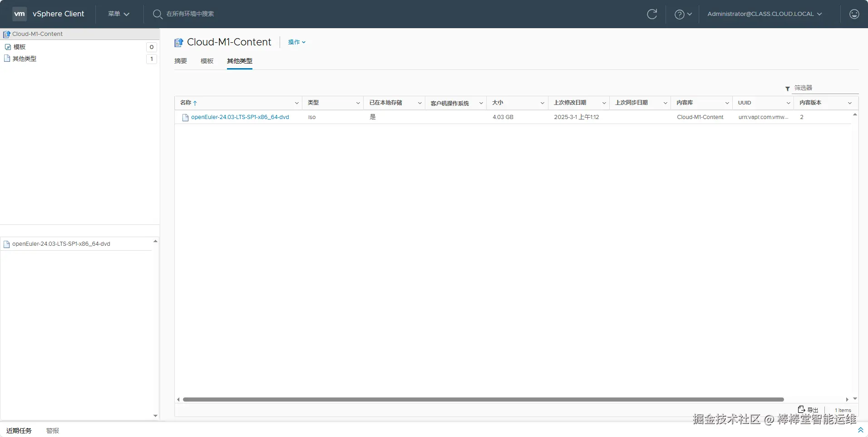The image size is (868, 437).
Task: Click the content version value 2
Action: click(x=802, y=117)
